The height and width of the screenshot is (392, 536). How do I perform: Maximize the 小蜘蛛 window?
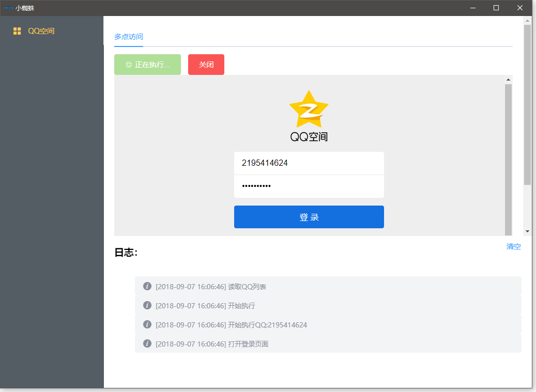[496, 8]
